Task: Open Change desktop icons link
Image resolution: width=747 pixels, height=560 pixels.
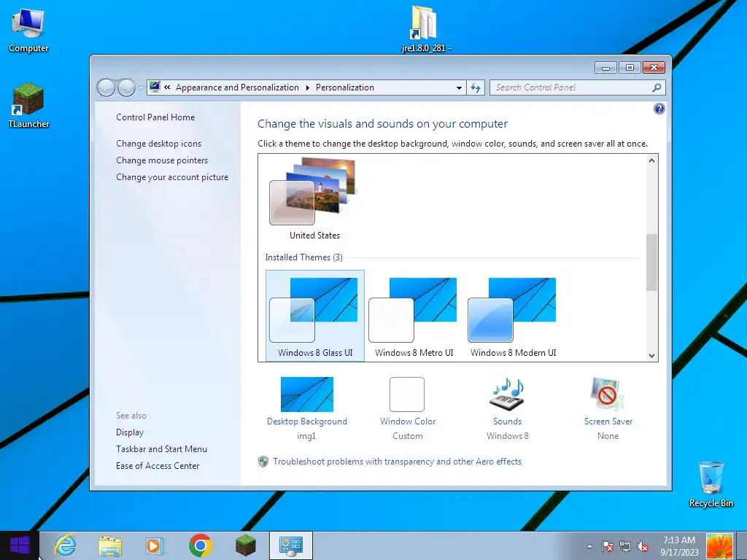Action: (158, 144)
